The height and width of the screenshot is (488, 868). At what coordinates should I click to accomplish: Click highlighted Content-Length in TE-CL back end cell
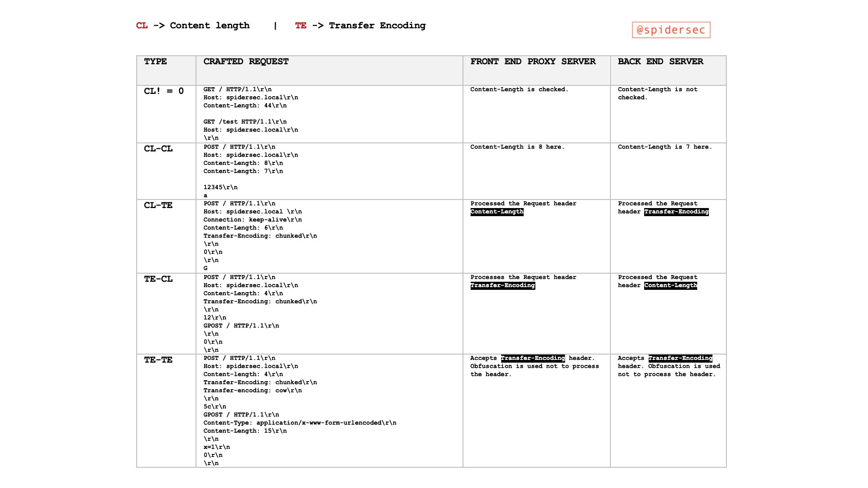[670, 285]
